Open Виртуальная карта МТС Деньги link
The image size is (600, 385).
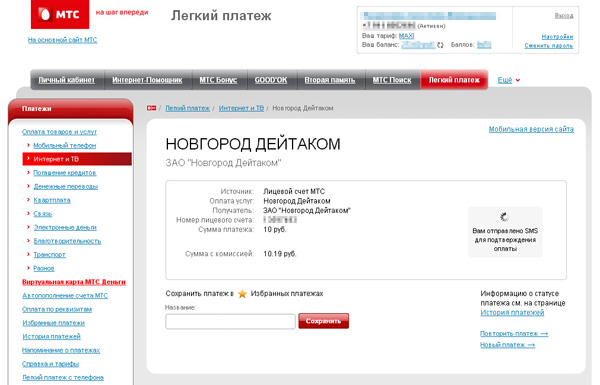(74, 282)
